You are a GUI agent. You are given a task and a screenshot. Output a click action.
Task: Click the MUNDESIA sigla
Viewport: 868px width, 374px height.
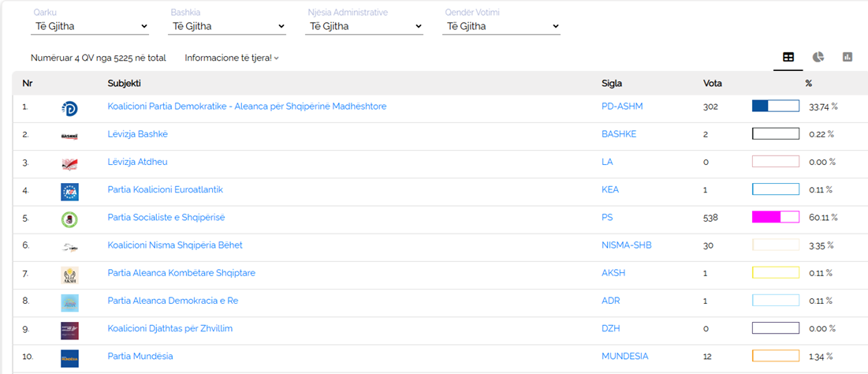tap(625, 357)
